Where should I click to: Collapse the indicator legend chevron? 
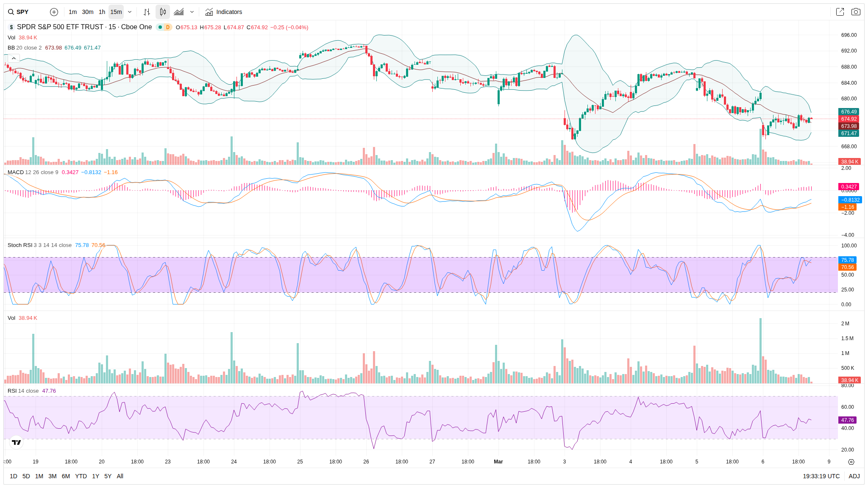click(14, 58)
